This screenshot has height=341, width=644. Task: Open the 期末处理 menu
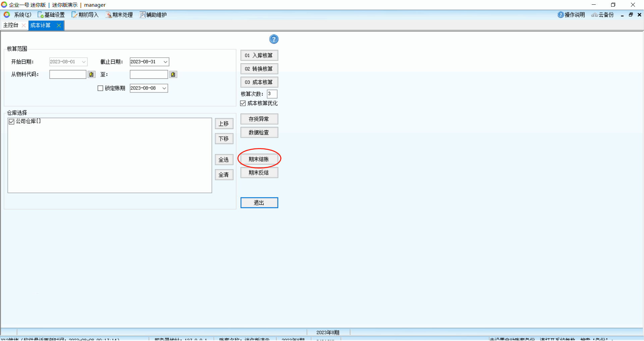click(119, 15)
